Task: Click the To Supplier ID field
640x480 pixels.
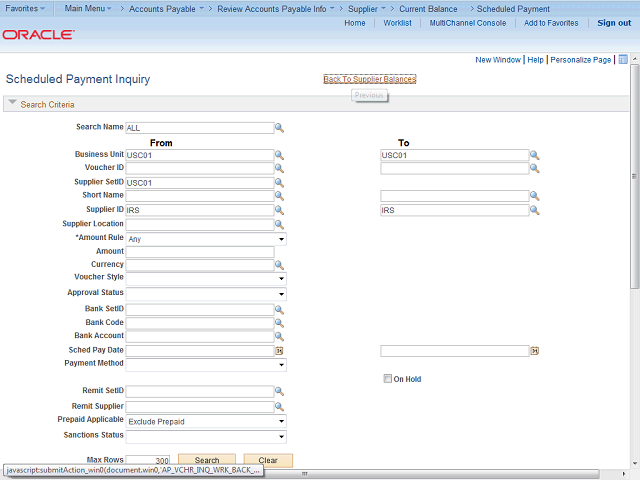Action: [455, 210]
